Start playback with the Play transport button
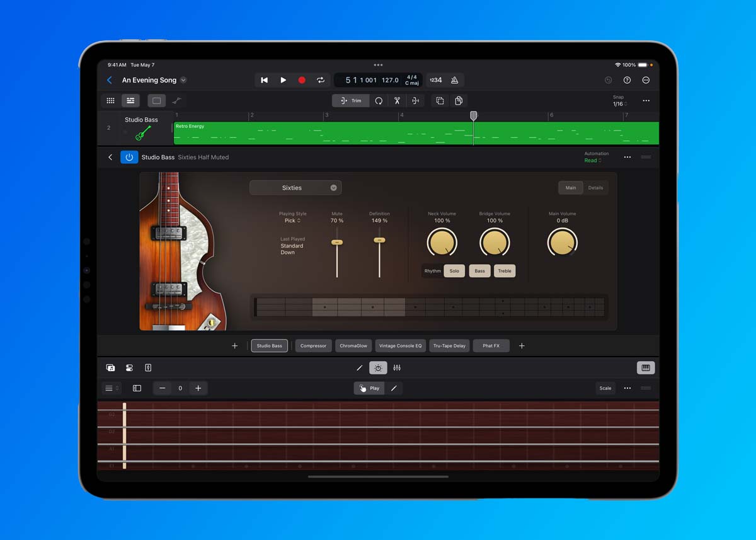 283,80
